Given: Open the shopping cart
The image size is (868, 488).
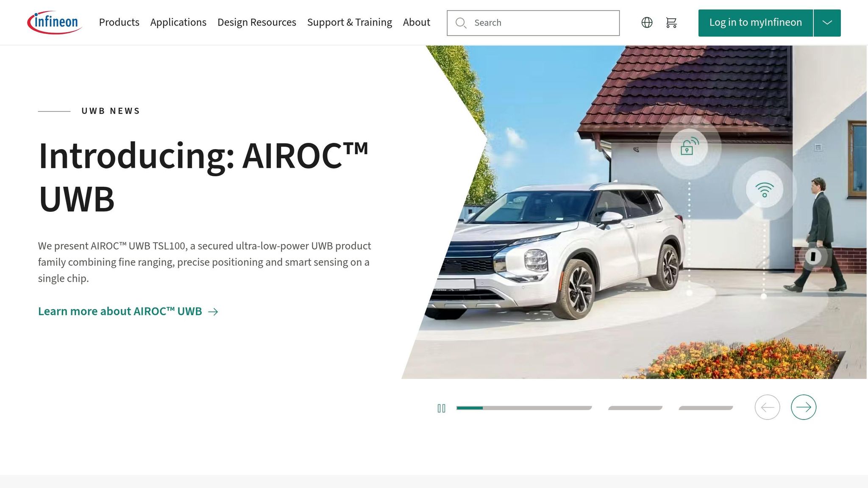Looking at the screenshot, I should [x=671, y=22].
